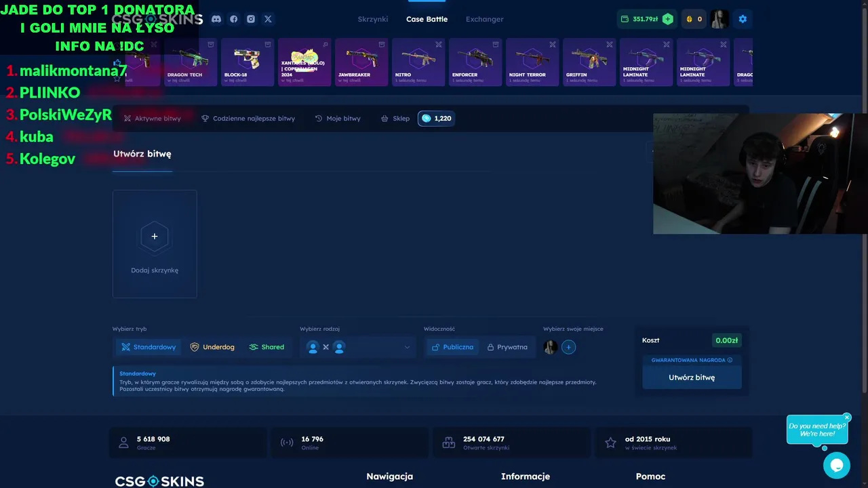The image size is (868, 488).
Task: Open the Facebook icon link in header
Action: (x=233, y=19)
